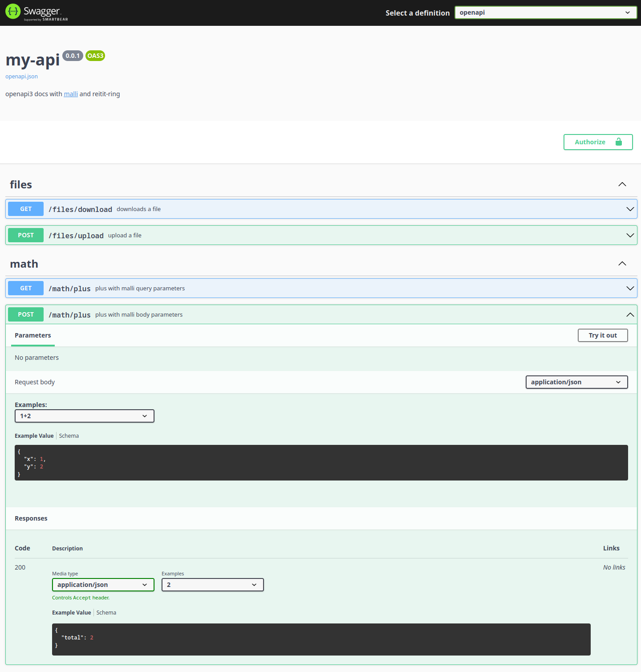Click the Swagger logo icon
The image size is (641, 672).
13,12
